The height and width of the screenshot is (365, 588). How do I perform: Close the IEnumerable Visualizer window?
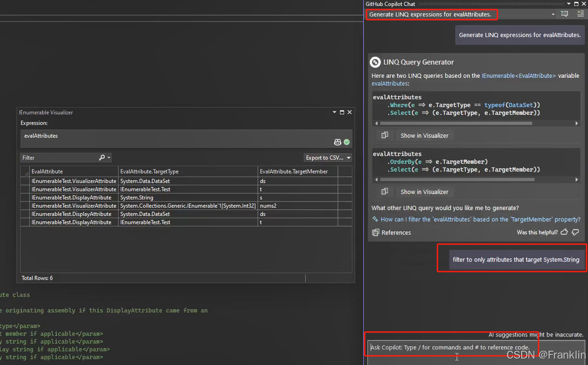coord(350,112)
